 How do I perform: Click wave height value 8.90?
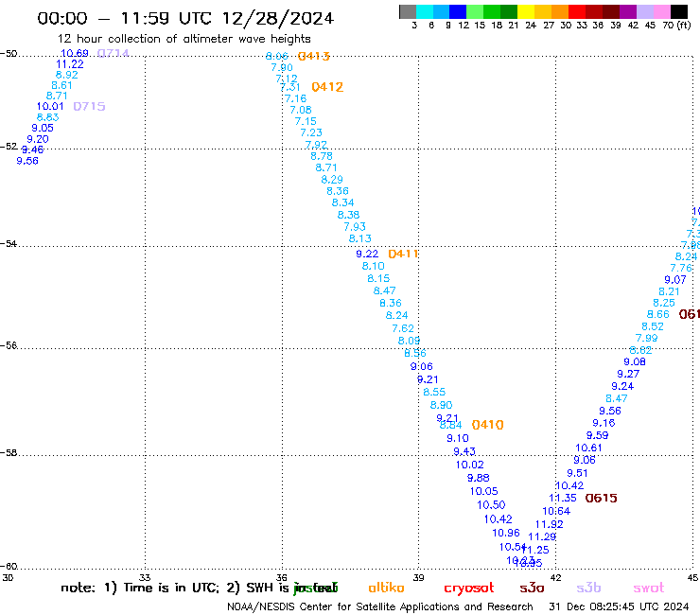[x=441, y=405]
